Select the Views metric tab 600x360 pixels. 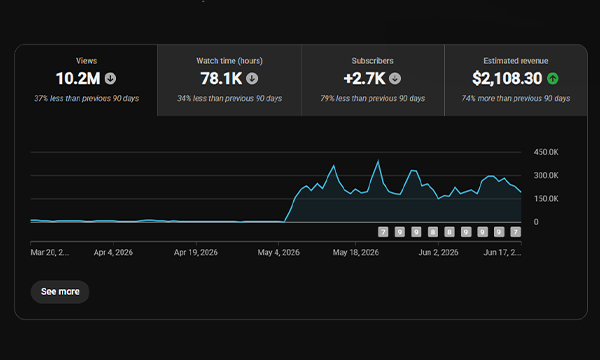click(86, 80)
